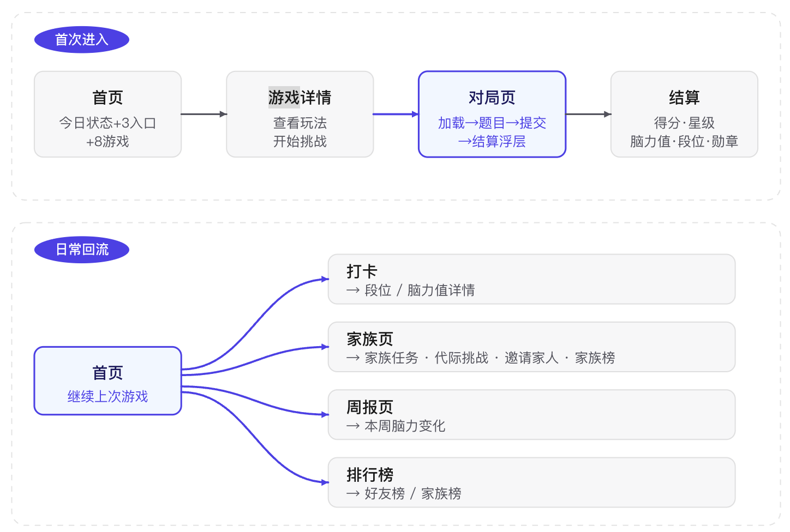Select the 首页 继续上次游戏 box
The image size is (790, 532).
(x=108, y=381)
